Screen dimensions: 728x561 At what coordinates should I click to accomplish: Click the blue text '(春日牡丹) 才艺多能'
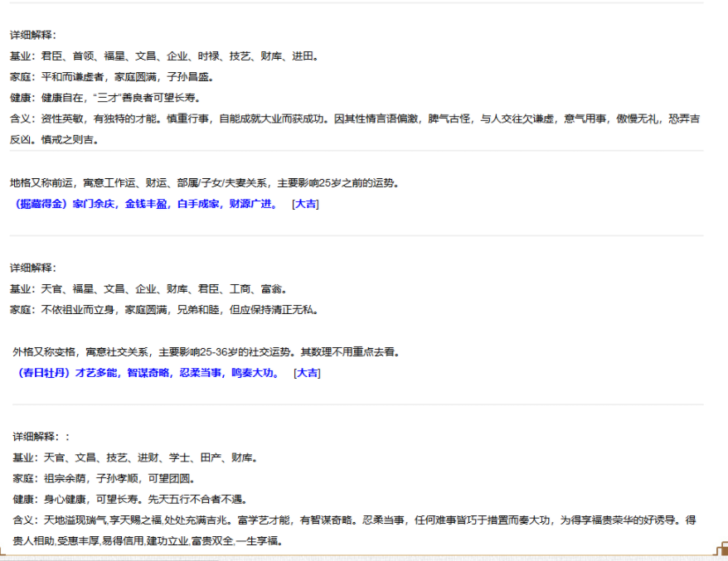148,373
